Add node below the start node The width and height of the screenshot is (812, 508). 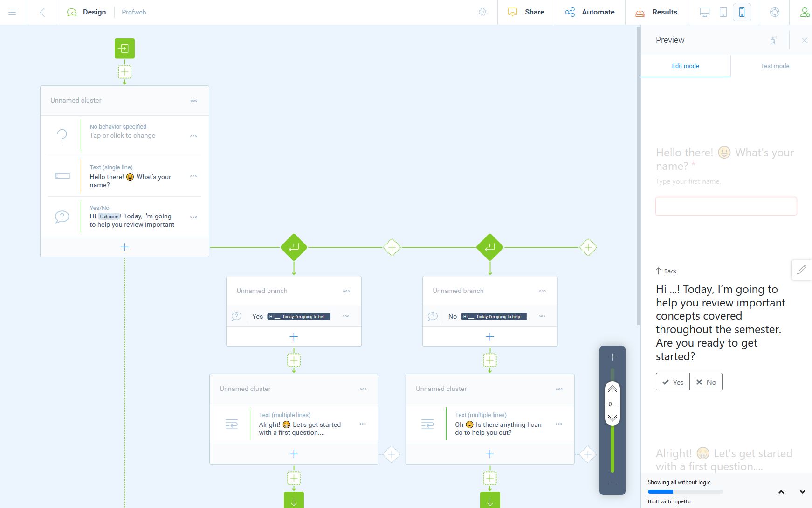124,72
